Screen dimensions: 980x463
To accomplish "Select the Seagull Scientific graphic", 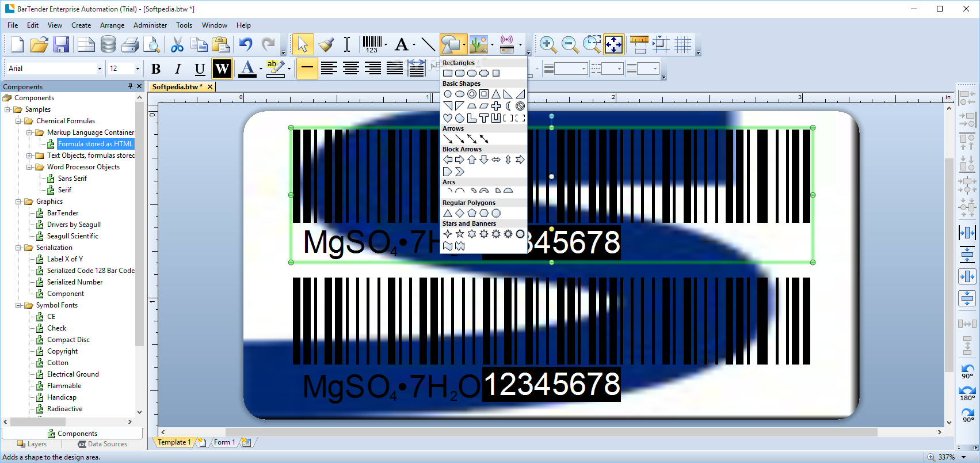I will click(73, 236).
